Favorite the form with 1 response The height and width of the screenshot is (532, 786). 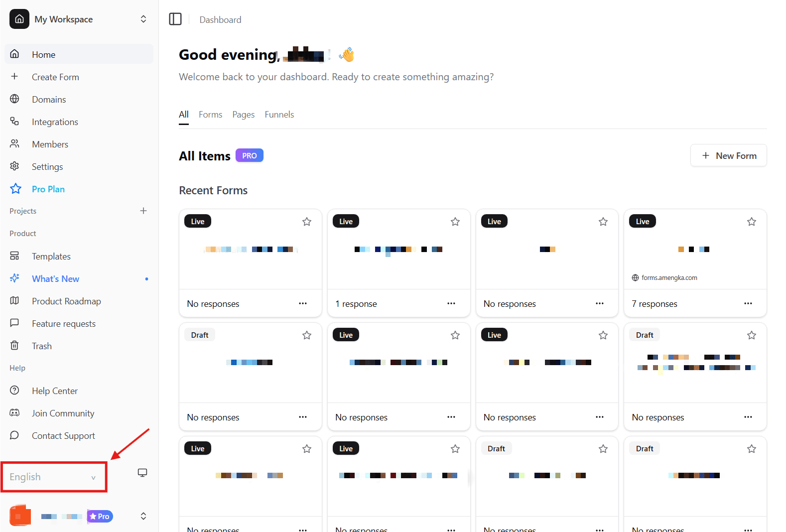click(x=455, y=222)
